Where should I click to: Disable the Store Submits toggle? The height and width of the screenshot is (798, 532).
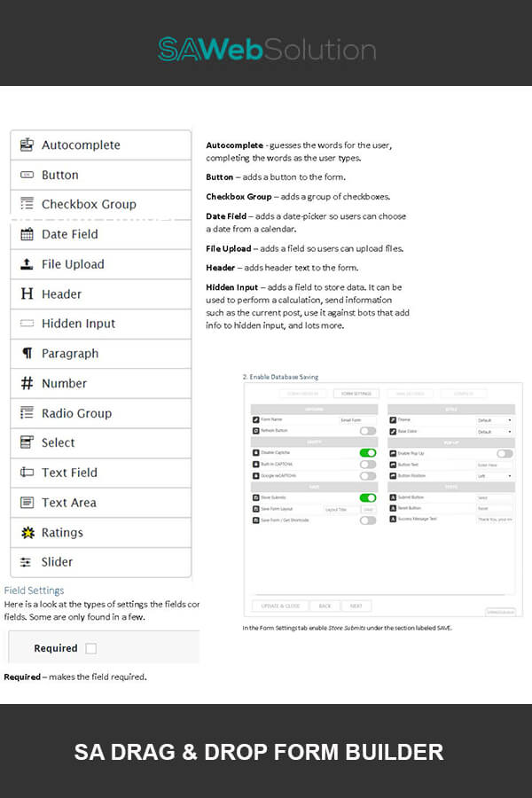pos(367,497)
